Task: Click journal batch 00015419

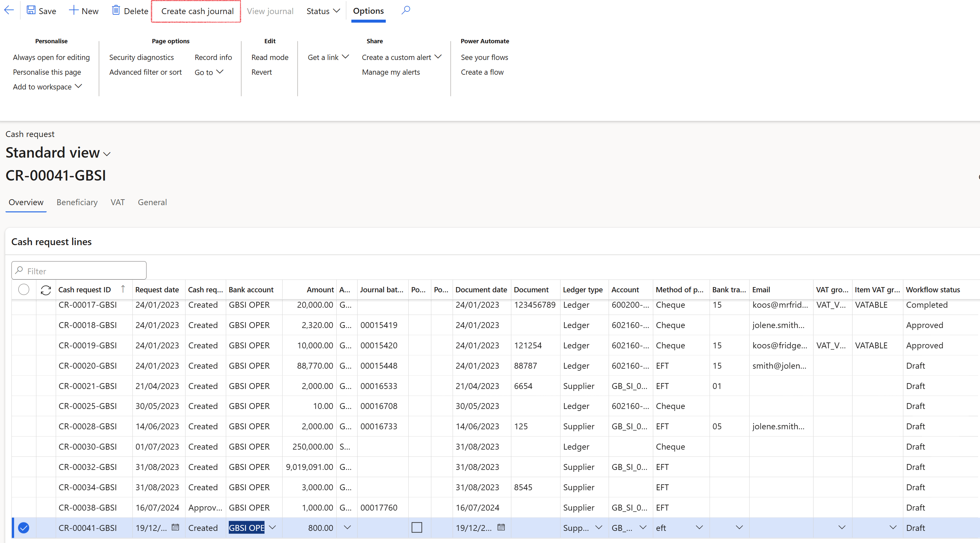Action: pos(379,325)
